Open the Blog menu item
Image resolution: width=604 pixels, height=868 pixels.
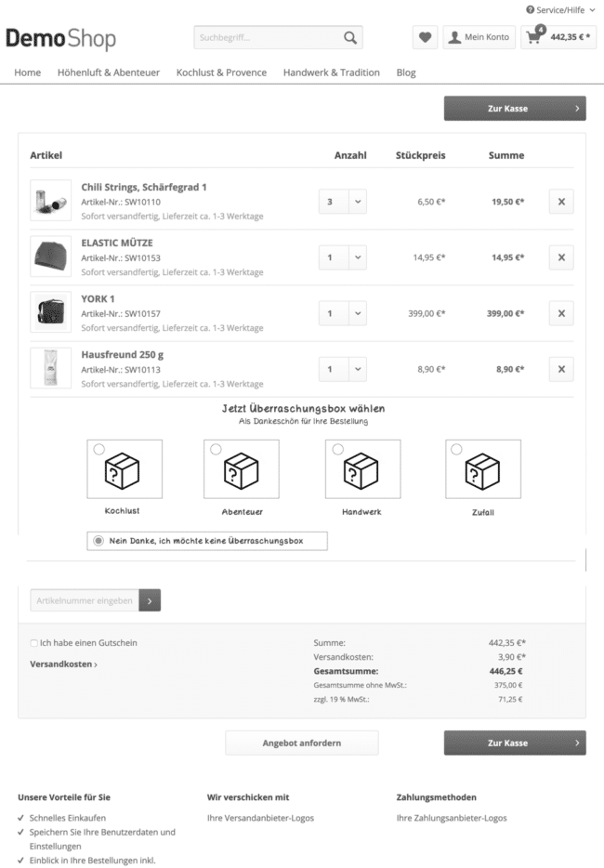pyautogui.click(x=406, y=72)
